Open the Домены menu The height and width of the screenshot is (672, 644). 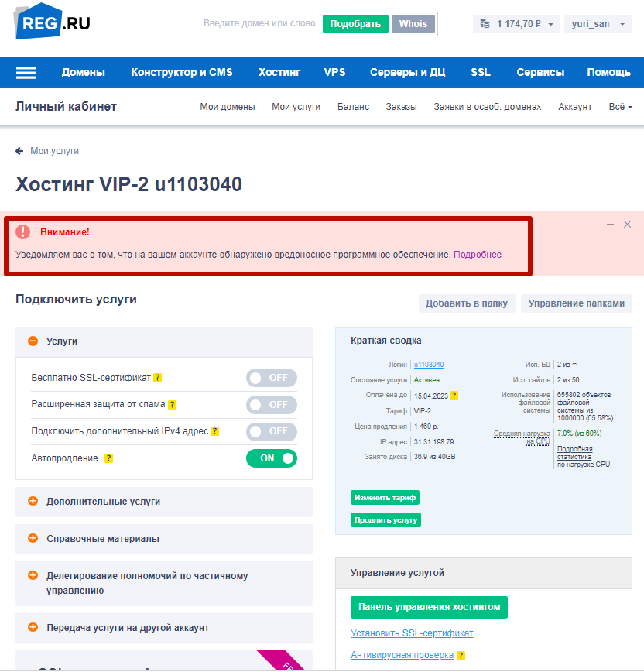[x=83, y=73]
